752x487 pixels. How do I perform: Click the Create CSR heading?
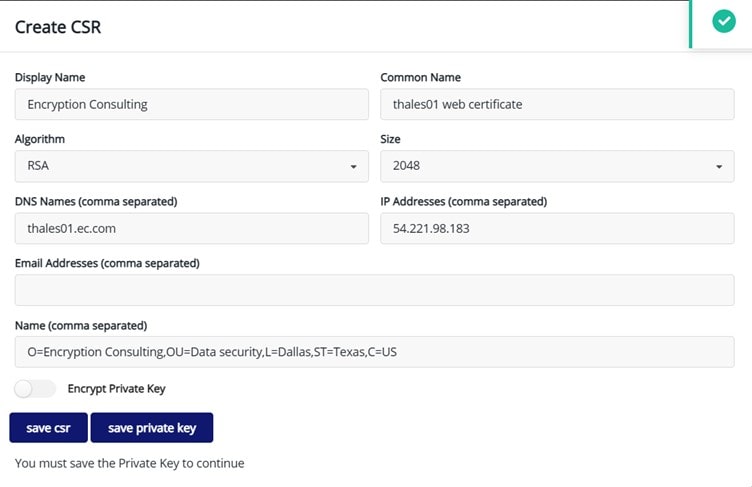coord(58,27)
